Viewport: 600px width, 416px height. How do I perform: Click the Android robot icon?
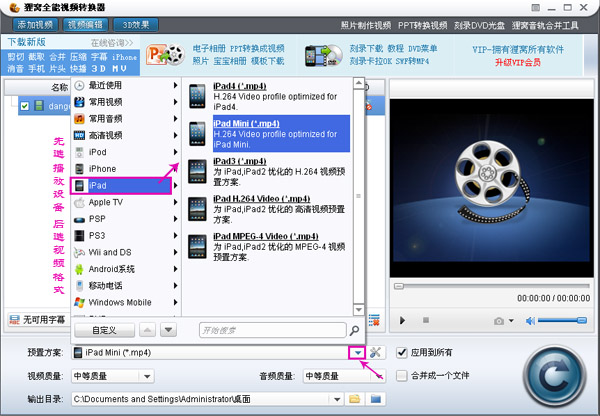pyautogui.click(x=79, y=269)
